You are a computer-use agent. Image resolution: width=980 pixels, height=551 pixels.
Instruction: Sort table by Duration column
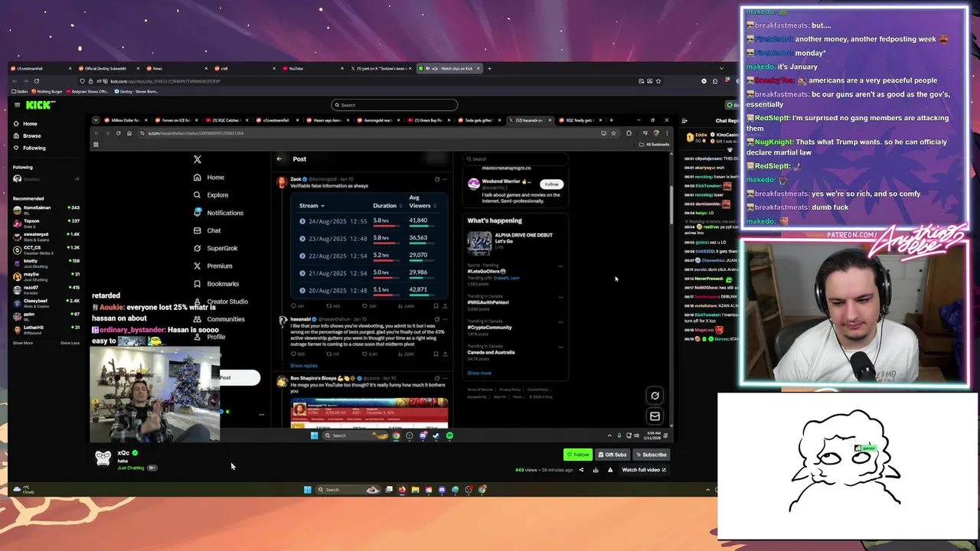387,205
